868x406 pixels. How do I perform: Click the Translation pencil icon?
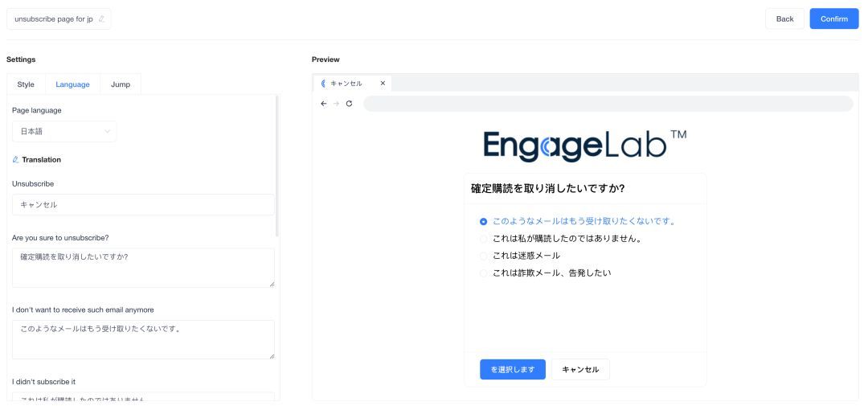[x=15, y=159]
